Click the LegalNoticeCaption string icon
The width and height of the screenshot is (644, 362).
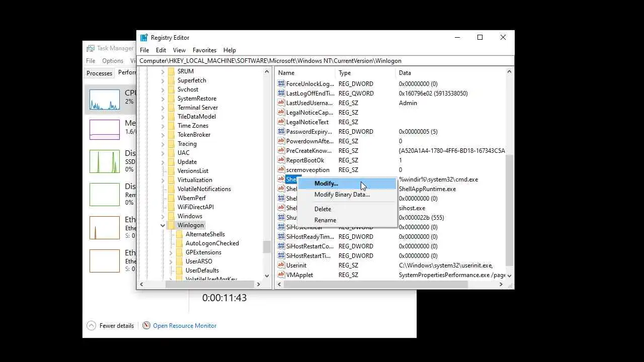pyautogui.click(x=281, y=113)
